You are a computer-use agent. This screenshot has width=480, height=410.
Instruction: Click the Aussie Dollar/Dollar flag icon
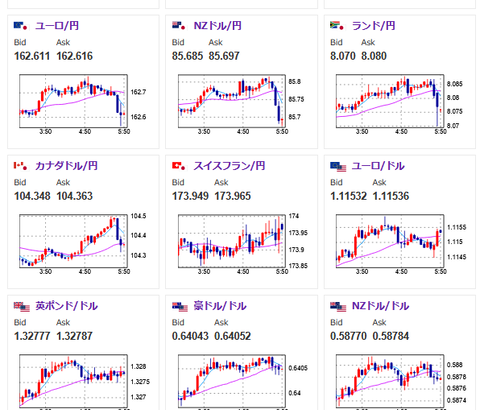point(180,307)
